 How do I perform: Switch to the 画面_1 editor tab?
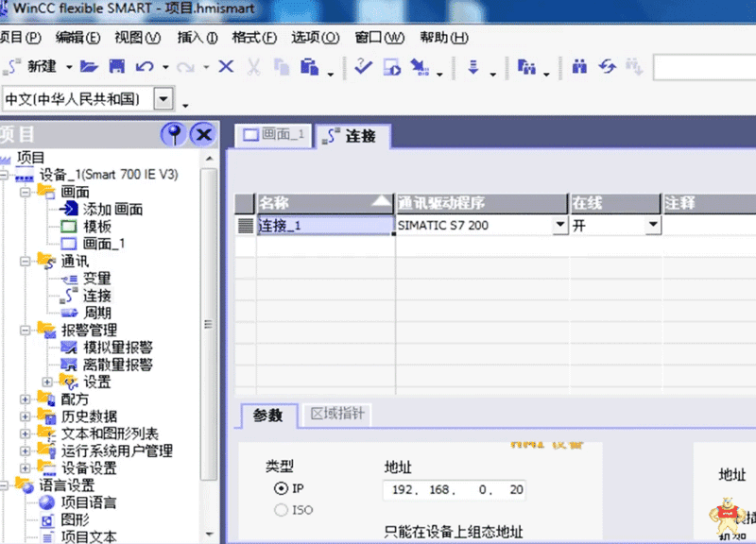click(273, 135)
